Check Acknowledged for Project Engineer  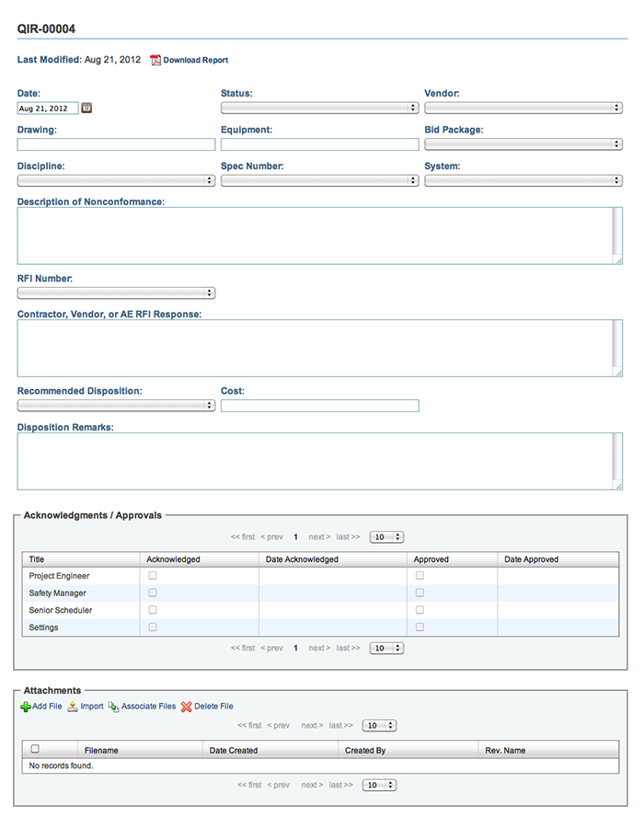153,576
